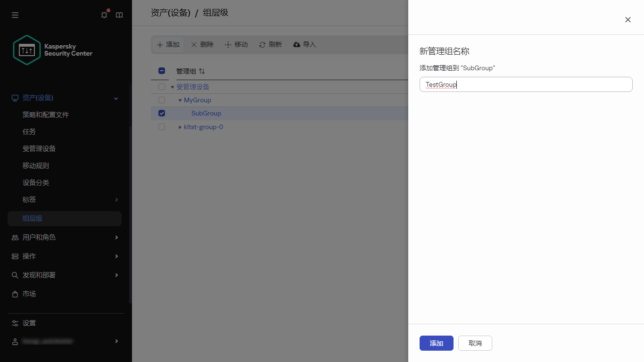Open the 任务 sidebar item
Viewport: 644px width, 362px height.
click(x=28, y=132)
